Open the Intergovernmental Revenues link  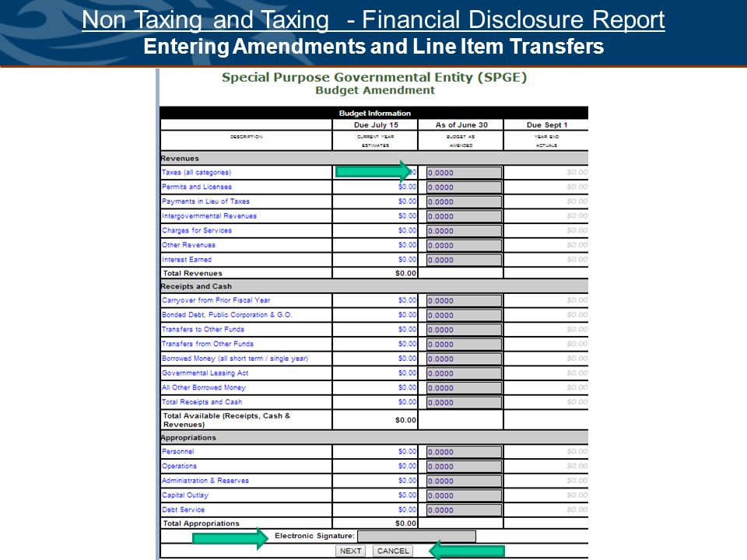pos(209,215)
